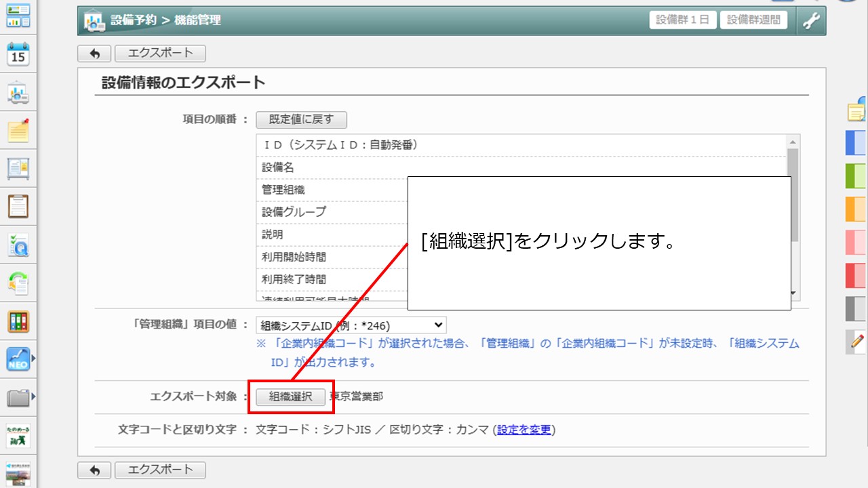Select 設備名 in the item order list
The width and height of the screenshot is (868, 488).
(x=278, y=167)
